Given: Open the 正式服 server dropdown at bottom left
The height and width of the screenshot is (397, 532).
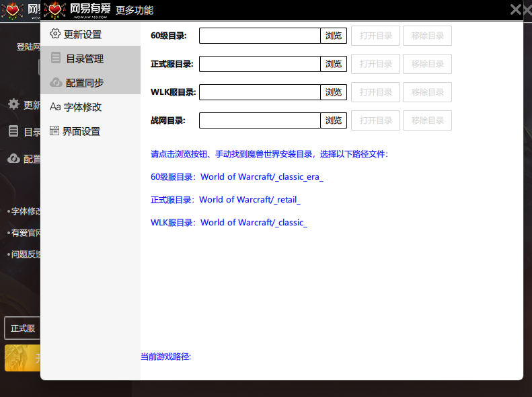Looking at the screenshot, I should tap(22, 328).
